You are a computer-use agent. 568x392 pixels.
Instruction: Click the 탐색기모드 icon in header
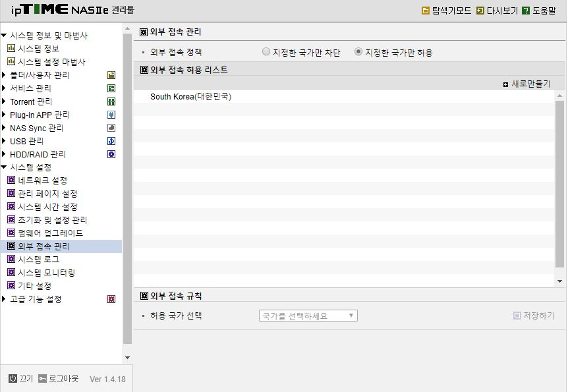click(x=425, y=11)
